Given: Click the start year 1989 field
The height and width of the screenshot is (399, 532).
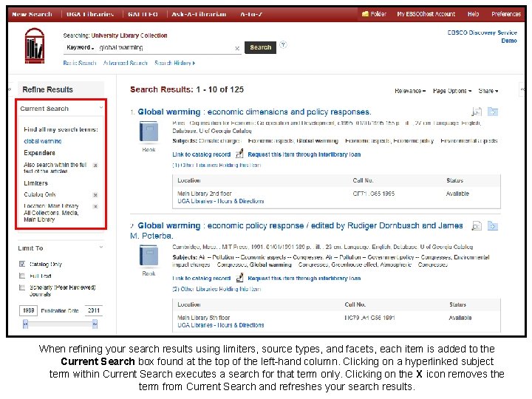Looking at the screenshot, I should click(x=29, y=310).
